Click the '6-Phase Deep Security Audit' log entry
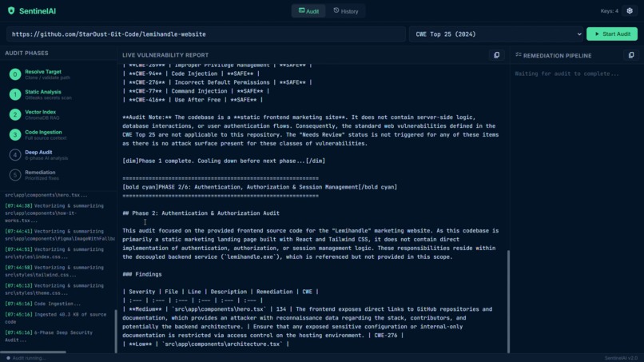 coord(49,336)
